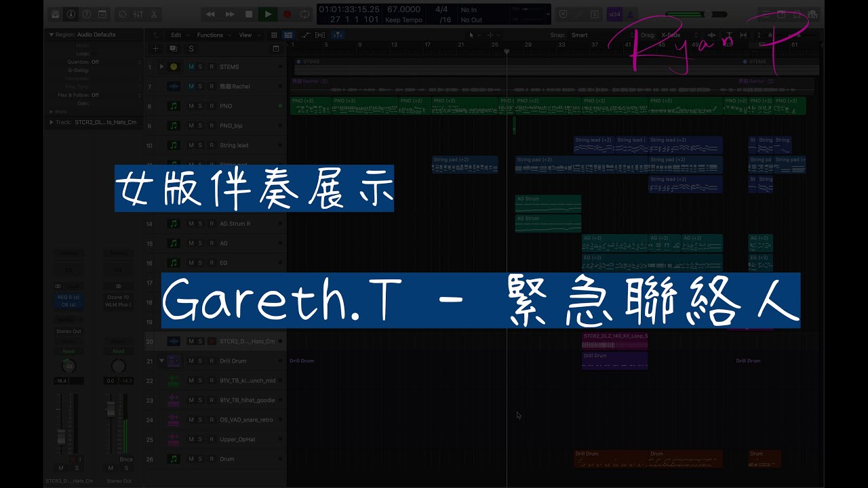Open List Editors icon
868x488 pixels.
766,14
